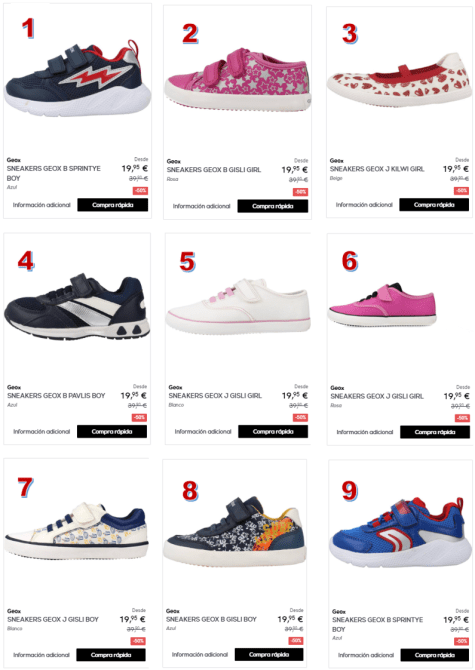475x670 pixels.
Task: Select the pink J Gisli Girl sneaker photo
Action: click(x=382, y=305)
